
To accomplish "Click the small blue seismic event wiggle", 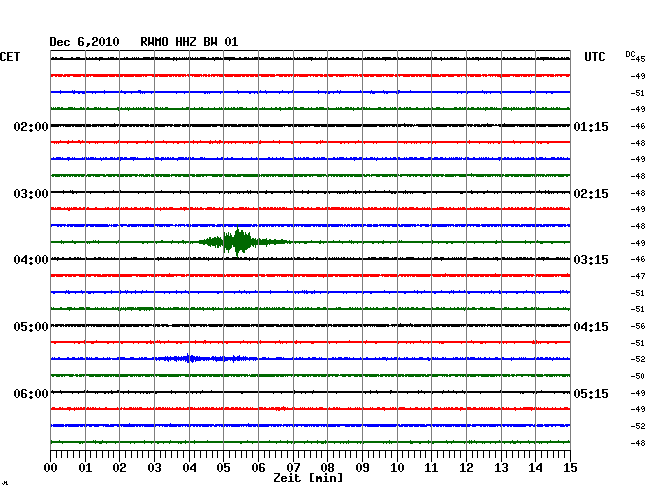I will pyautogui.click(x=206, y=358).
